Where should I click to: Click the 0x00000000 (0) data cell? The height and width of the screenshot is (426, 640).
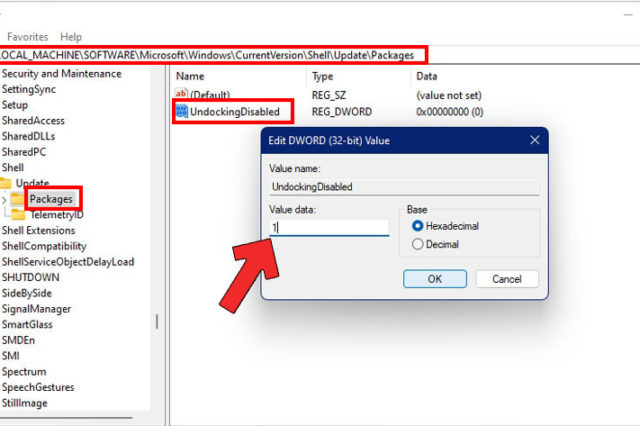click(x=449, y=112)
